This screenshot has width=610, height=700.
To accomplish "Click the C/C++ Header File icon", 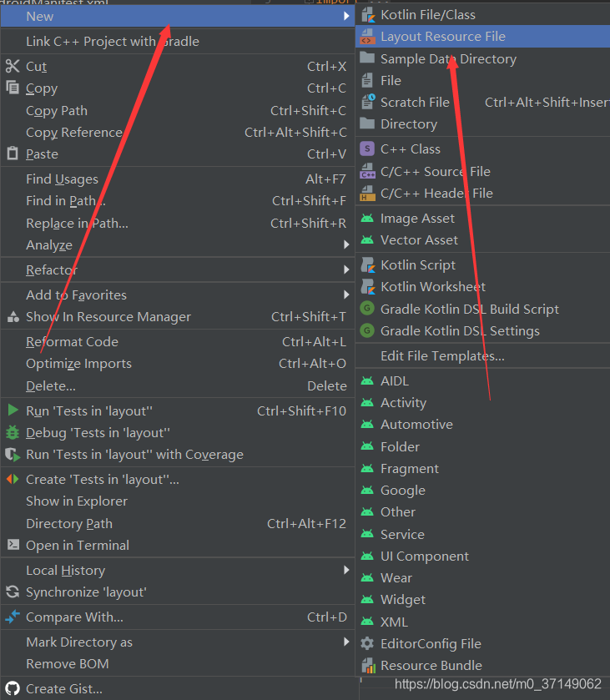I will click(x=367, y=193).
